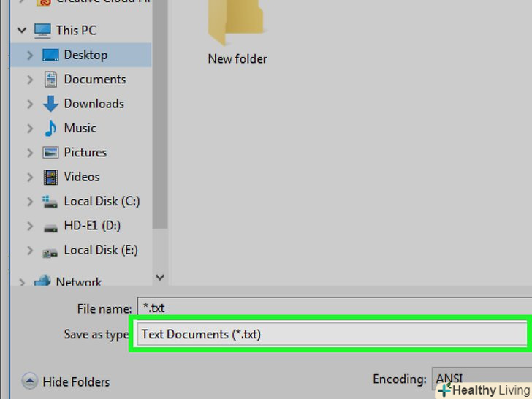Viewport: 532px width, 399px height.
Task: Expand the Local Disk (E:) chevron
Action: click(30, 251)
